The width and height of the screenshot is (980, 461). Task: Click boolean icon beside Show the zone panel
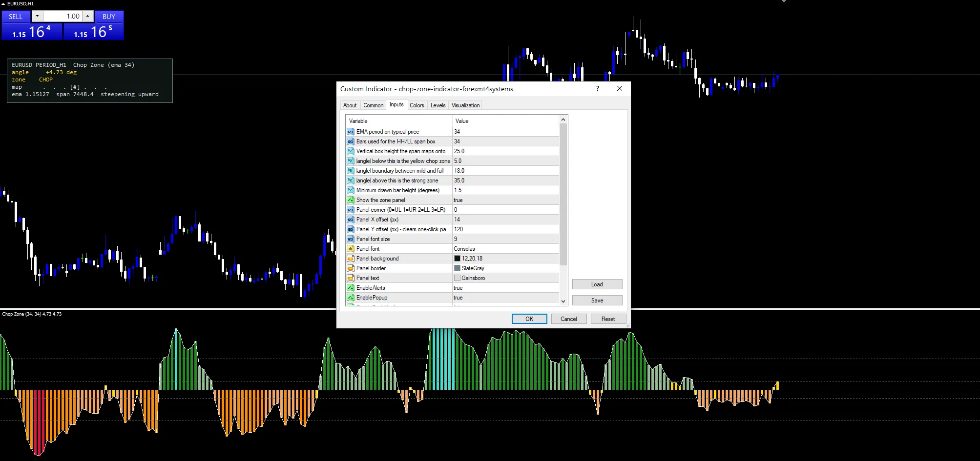pyautogui.click(x=350, y=200)
